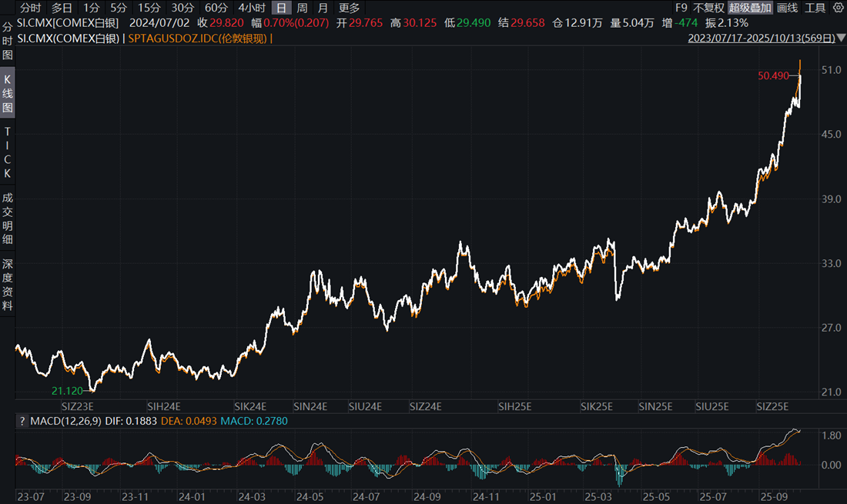This screenshot has height=504, width=847.
Task: Open the 画线 drawing tools
Action: pyautogui.click(x=787, y=8)
